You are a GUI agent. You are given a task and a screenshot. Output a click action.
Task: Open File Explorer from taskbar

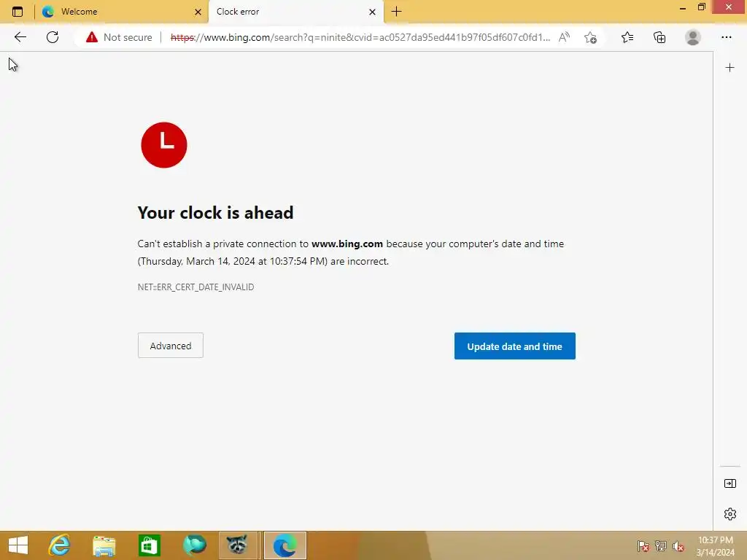click(104, 545)
